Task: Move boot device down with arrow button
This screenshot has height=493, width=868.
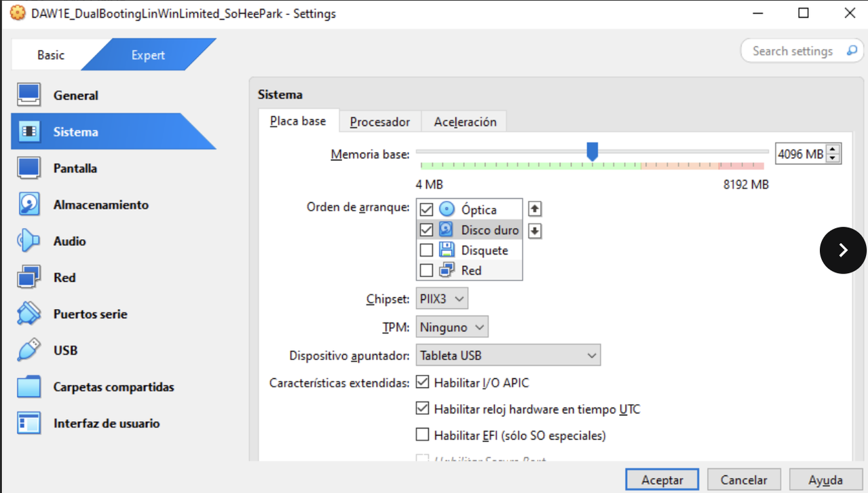Action: click(x=535, y=231)
